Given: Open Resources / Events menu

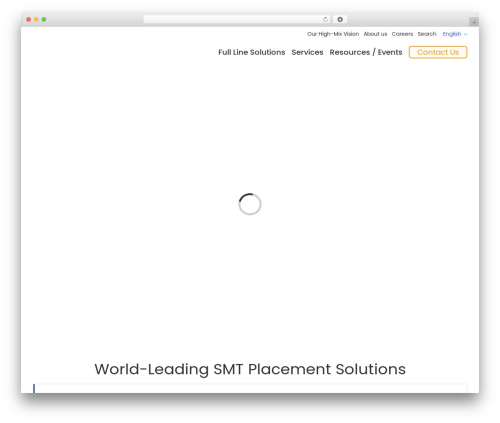Looking at the screenshot, I should (366, 52).
